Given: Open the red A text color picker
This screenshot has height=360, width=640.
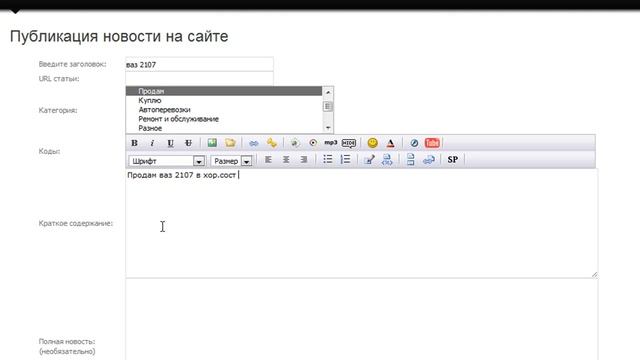Looking at the screenshot, I should pyautogui.click(x=390, y=143).
